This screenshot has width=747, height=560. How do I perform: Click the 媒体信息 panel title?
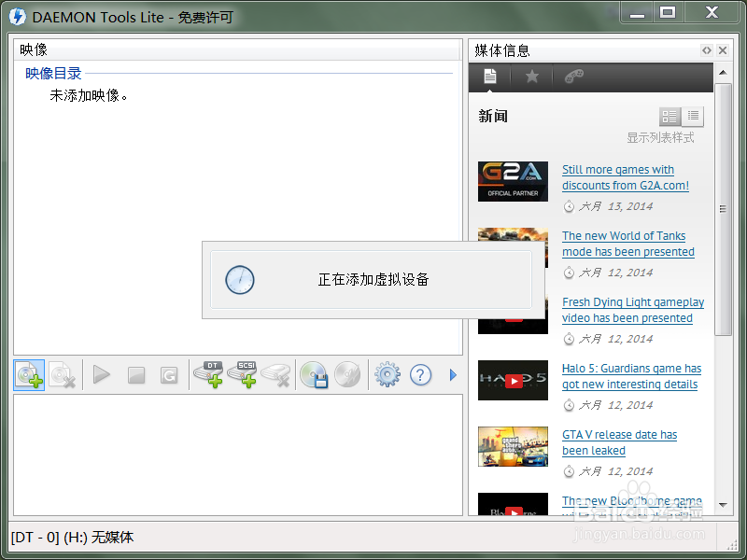tap(502, 50)
